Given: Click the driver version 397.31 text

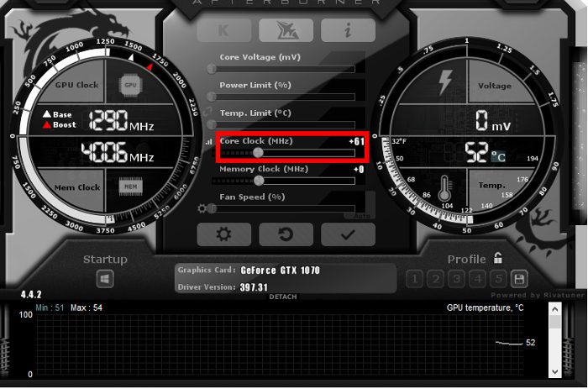Looking at the screenshot, I should point(254,287).
